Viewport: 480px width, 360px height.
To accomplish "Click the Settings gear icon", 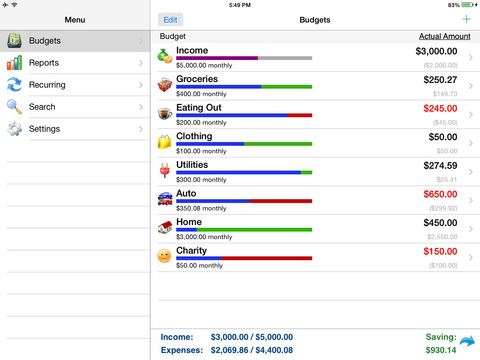I will click(14, 129).
